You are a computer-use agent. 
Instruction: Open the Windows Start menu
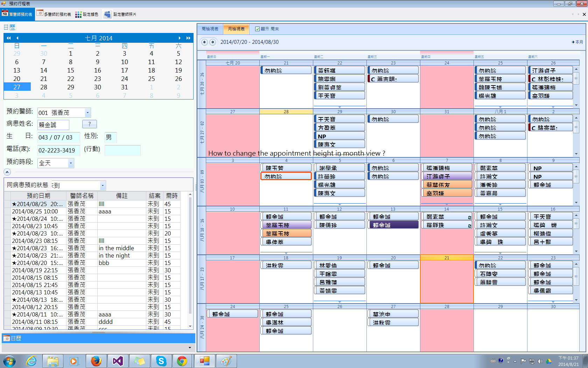click(x=9, y=361)
